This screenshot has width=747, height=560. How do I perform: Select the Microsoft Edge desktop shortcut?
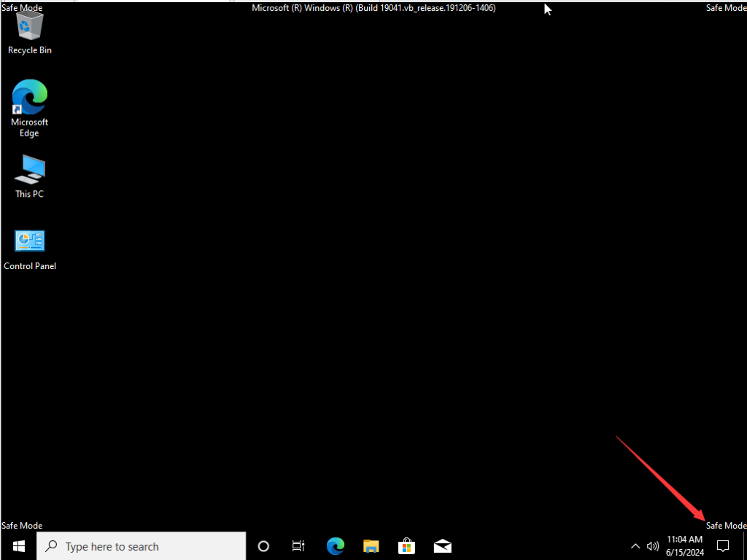click(29, 109)
